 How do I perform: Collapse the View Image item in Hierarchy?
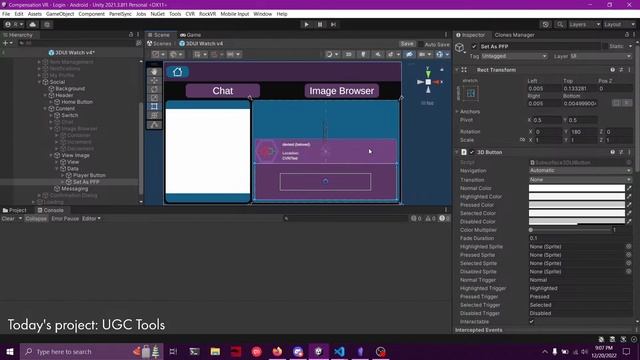[51, 156]
